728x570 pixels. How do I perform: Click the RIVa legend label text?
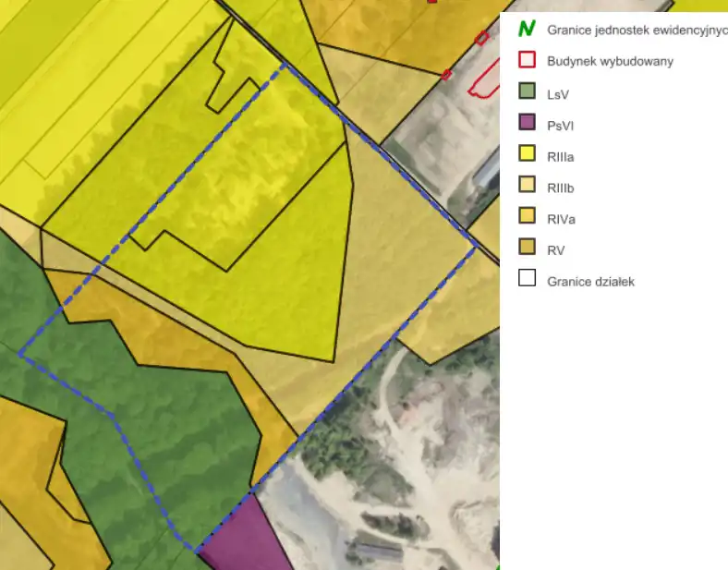pyautogui.click(x=561, y=220)
